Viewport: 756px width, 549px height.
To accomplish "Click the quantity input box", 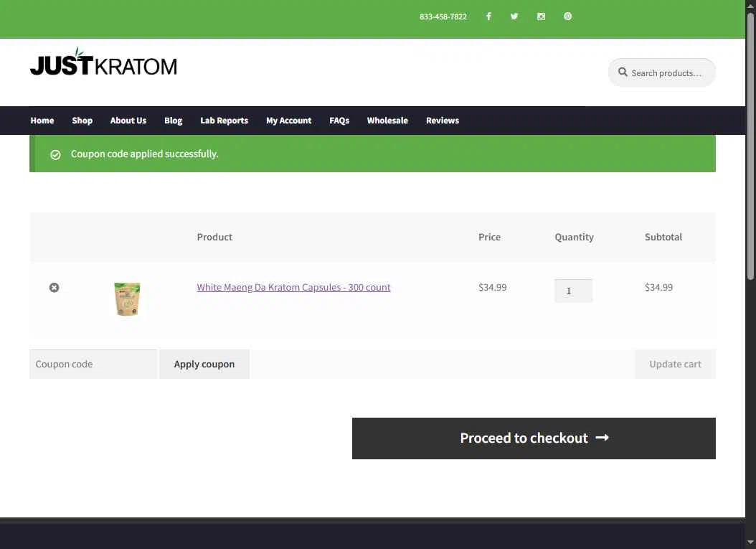I will tap(573, 291).
